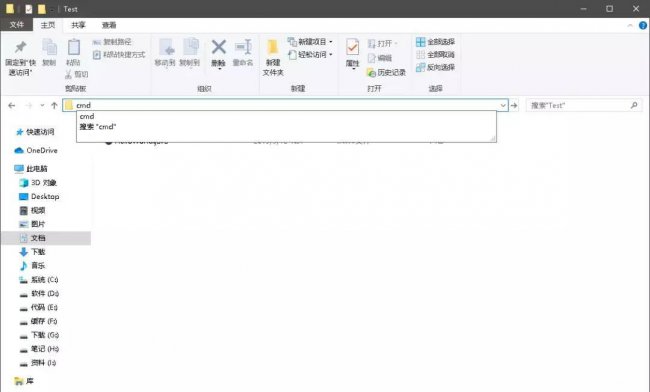Open Downloads 下载 (G:) drive
Screen dimensions: 650x392
[x=39, y=335]
